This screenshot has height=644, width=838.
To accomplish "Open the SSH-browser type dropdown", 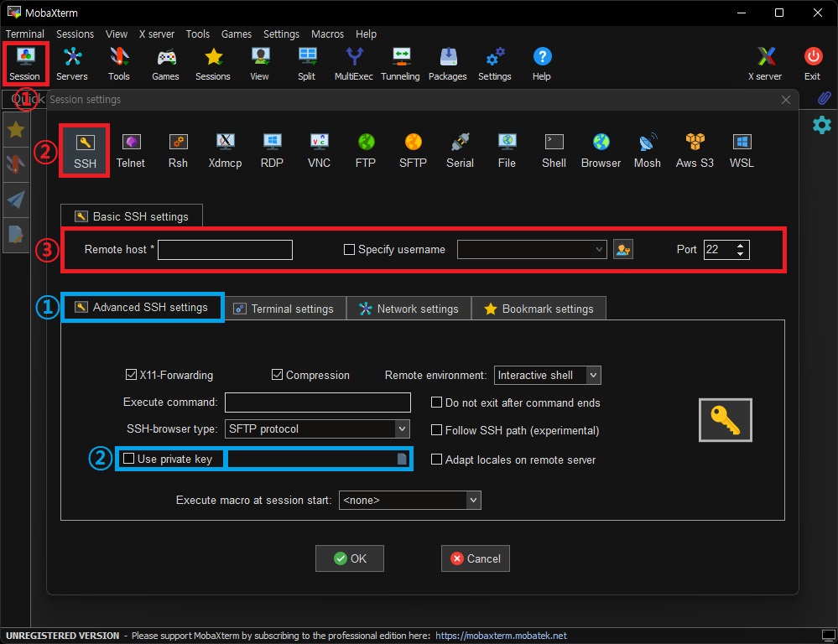I will [403, 428].
